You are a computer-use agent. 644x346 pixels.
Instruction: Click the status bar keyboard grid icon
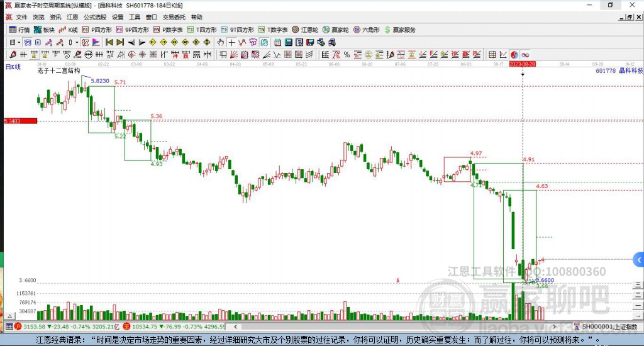click(9, 326)
